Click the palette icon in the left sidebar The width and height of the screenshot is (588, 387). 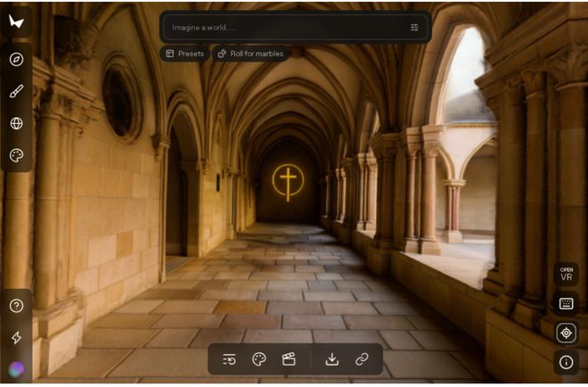[16, 155]
